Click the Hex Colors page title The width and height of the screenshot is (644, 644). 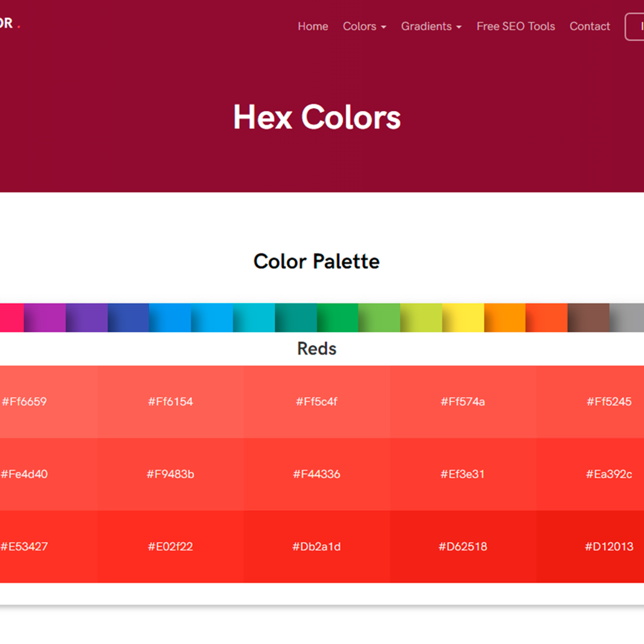(317, 117)
